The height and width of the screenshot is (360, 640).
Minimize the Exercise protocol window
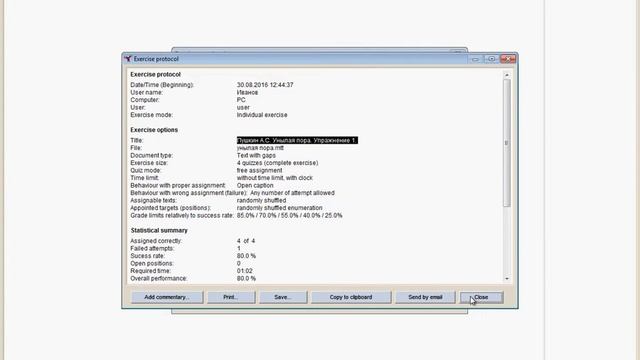pos(475,59)
